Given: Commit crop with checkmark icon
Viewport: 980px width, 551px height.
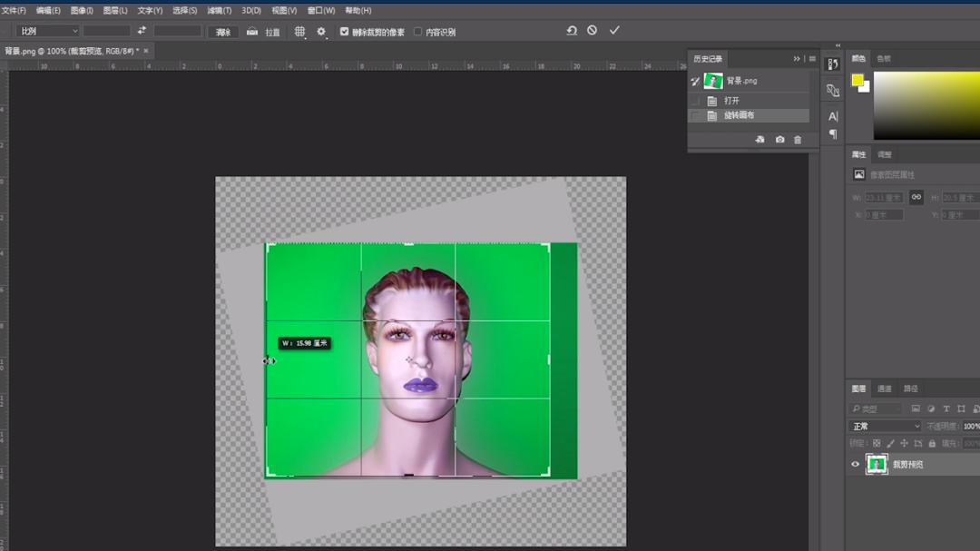Looking at the screenshot, I should click(x=614, y=30).
